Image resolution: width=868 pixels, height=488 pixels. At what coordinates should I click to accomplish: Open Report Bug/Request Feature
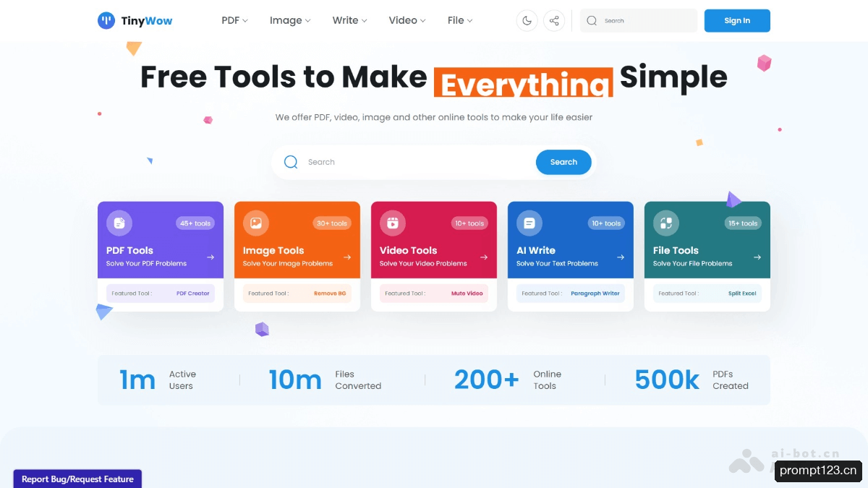coord(77,479)
